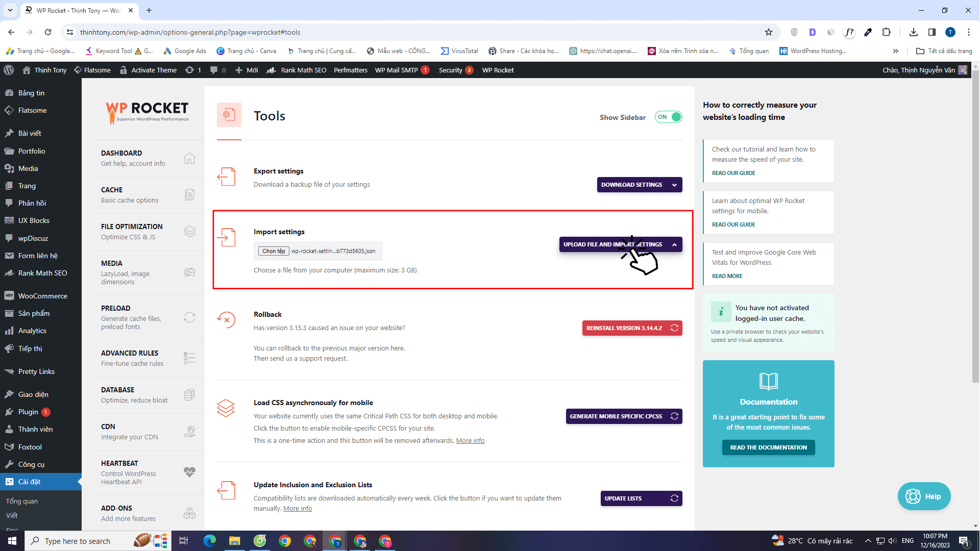
Task: Open the Heartbeat heart icon in WP Rocket nav
Action: click(x=189, y=472)
